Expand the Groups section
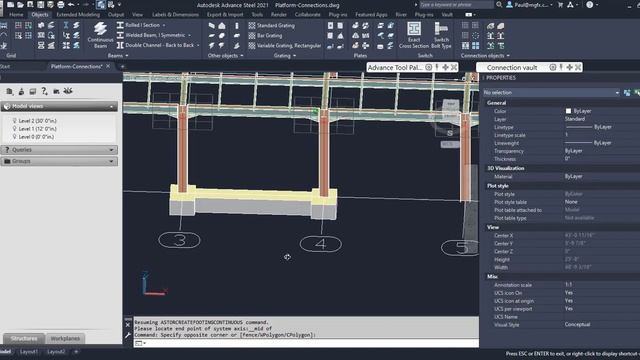Viewport: 640px width, 360px height. [111, 161]
